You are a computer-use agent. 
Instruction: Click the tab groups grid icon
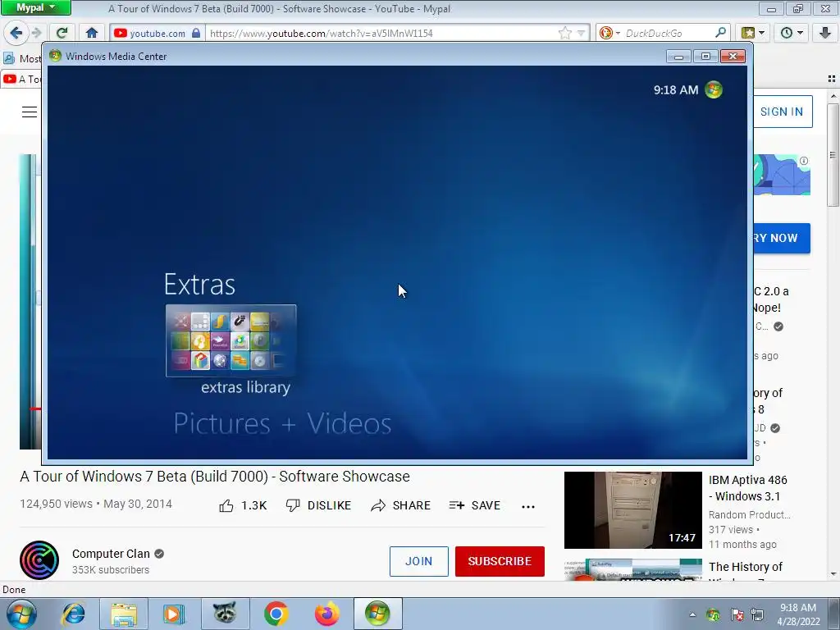832,79
